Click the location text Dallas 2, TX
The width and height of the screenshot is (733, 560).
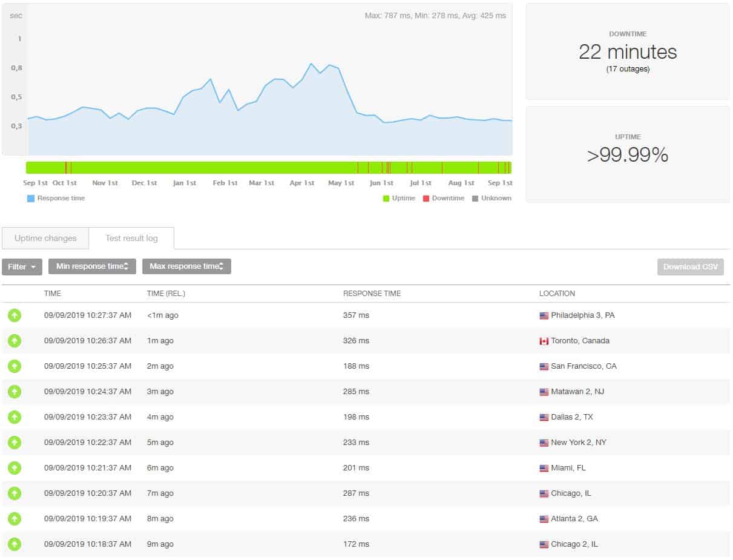(572, 417)
